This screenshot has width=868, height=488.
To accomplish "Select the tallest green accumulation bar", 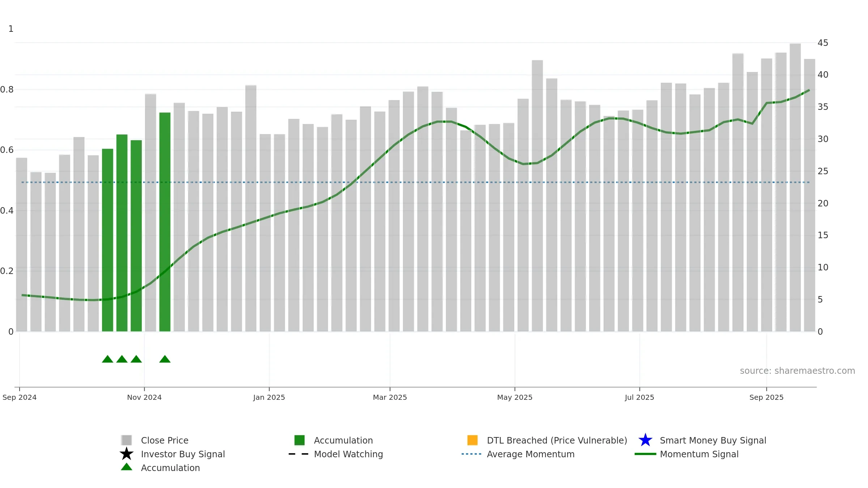I will (165, 222).
